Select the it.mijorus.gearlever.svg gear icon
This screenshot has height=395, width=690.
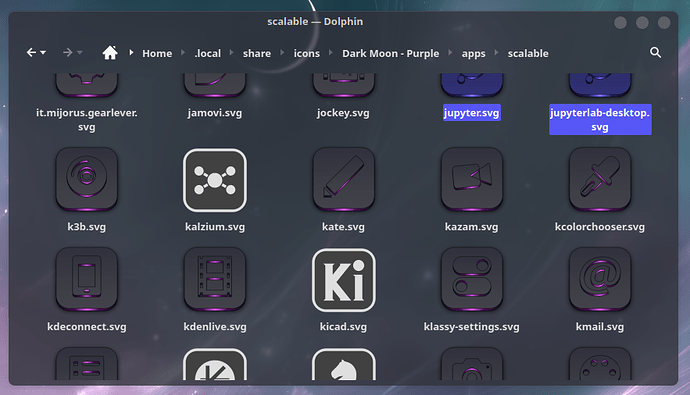(87, 85)
